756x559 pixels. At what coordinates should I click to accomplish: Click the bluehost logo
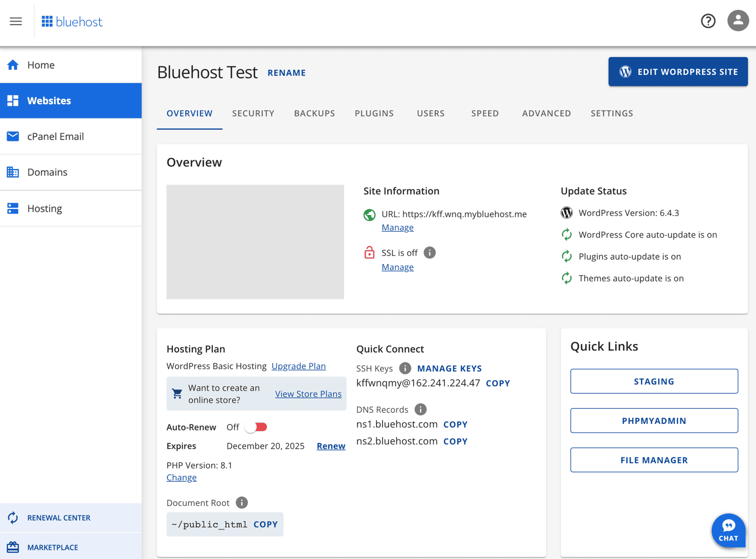click(72, 22)
